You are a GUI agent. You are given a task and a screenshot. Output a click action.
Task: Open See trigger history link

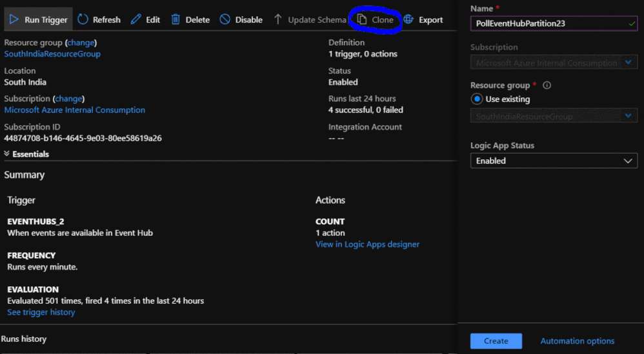pyautogui.click(x=41, y=312)
